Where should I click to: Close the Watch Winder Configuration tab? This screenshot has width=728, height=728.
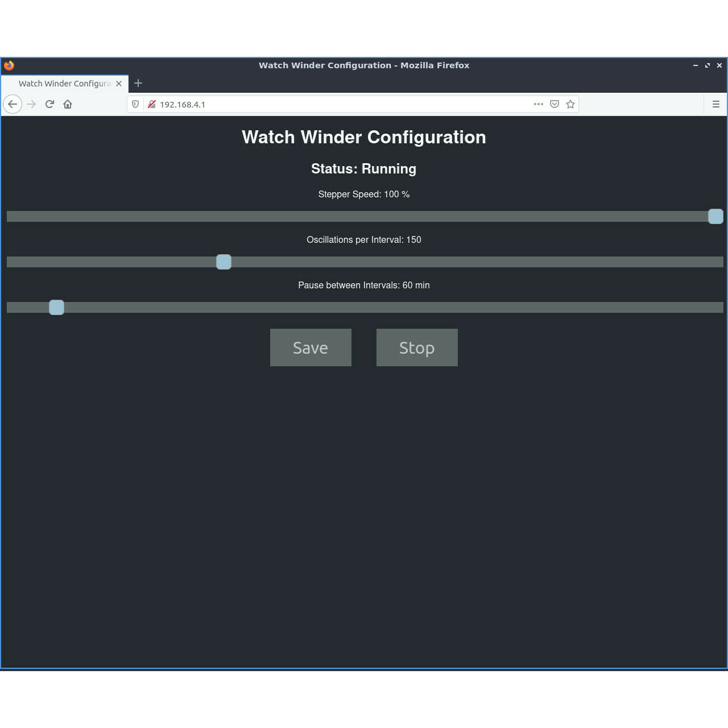pyautogui.click(x=119, y=84)
